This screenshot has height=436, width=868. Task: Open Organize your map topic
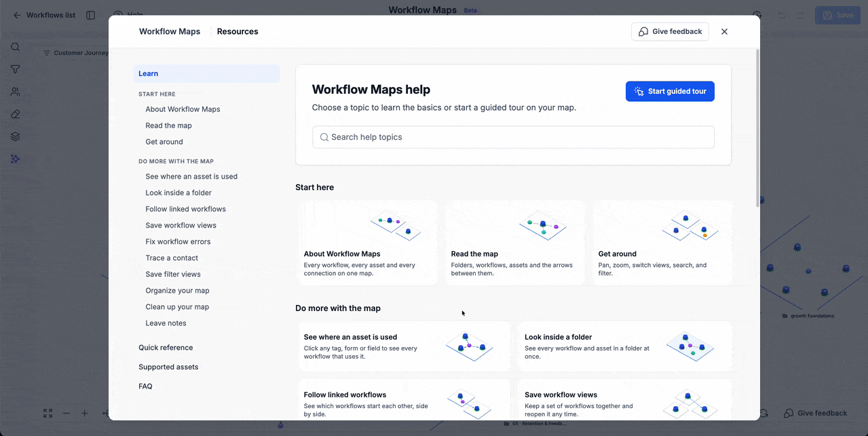177,291
